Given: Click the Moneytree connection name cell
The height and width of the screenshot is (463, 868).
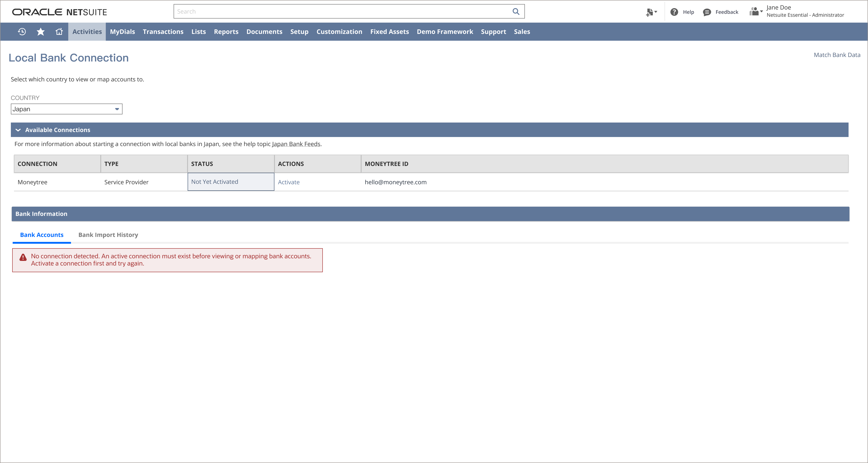Looking at the screenshot, I should (x=32, y=182).
